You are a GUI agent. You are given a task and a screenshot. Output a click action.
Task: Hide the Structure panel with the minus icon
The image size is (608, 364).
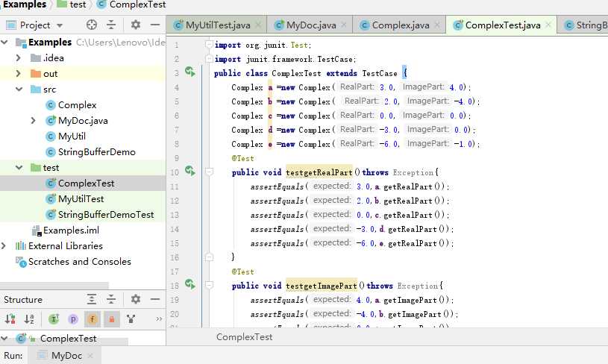pos(155,299)
